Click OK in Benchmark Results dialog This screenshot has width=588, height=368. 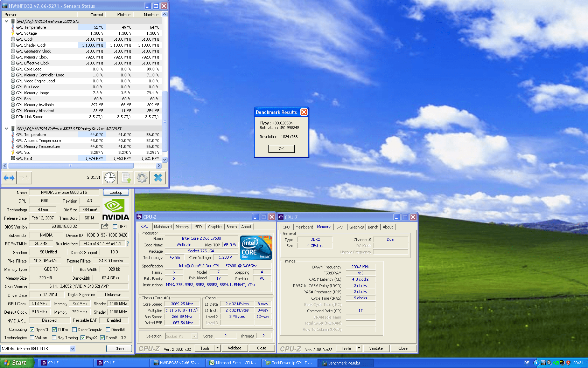coord(281,149)
